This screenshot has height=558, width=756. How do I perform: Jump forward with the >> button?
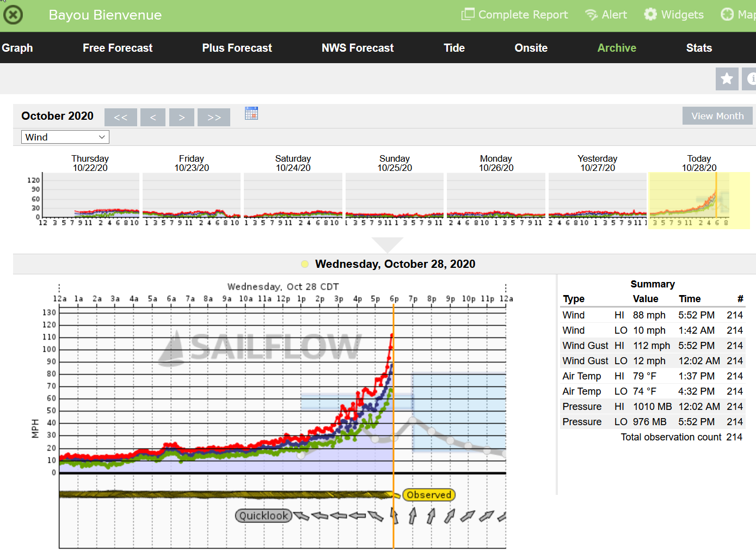pyautogui.click(x=214, y=117)
